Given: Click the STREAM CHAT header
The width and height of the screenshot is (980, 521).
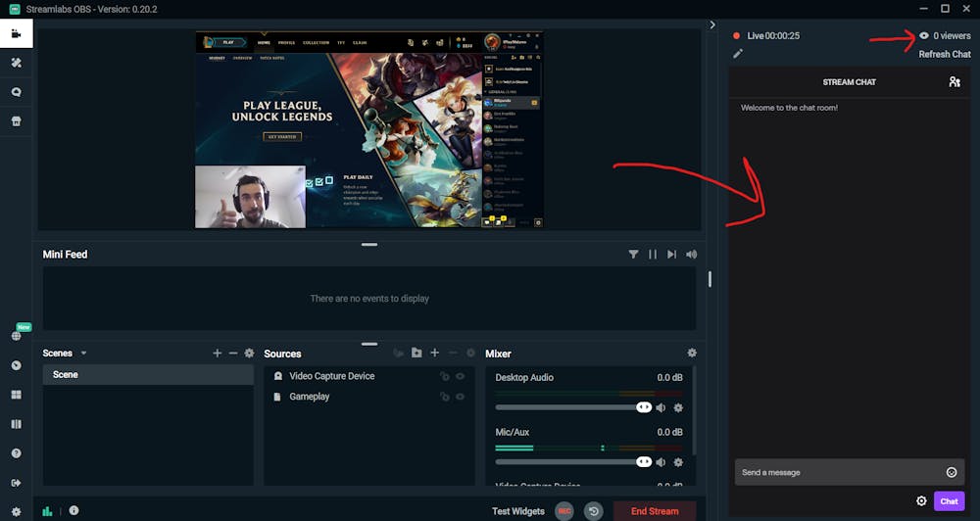Looking at the screenshot, I should [849, 82].
